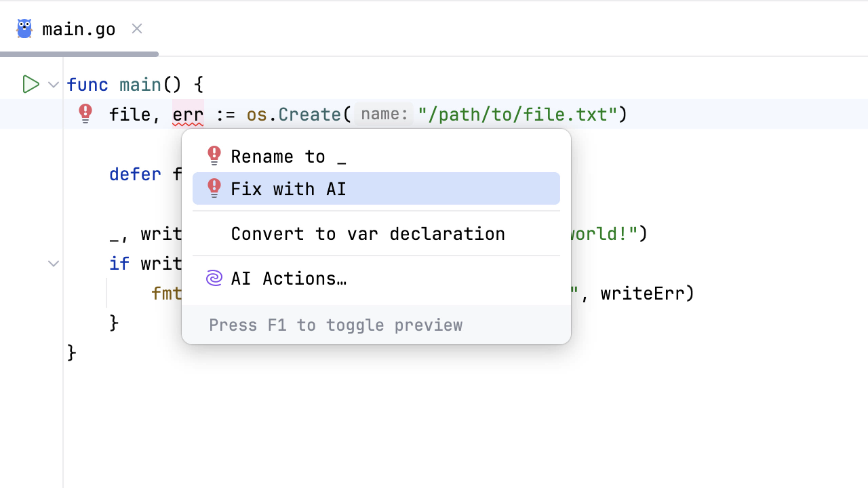This screenshot has height=488, width=868.
Task: Apply the Fix with AI suggestion
Action: click(288, 188)
